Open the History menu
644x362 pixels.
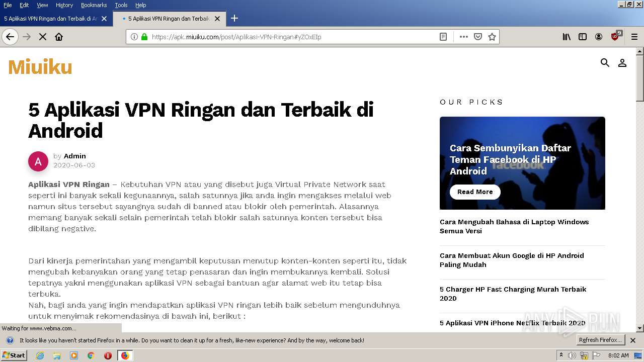coord(64,5)
